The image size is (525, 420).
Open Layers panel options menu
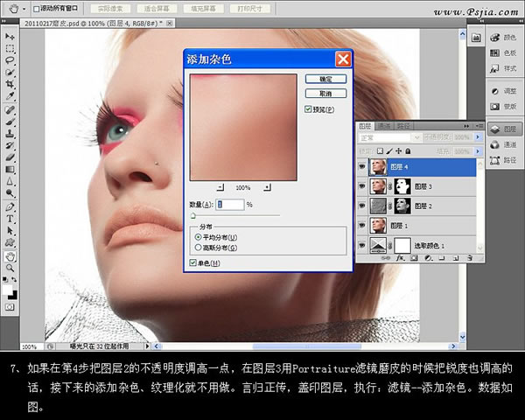point(479,126)
